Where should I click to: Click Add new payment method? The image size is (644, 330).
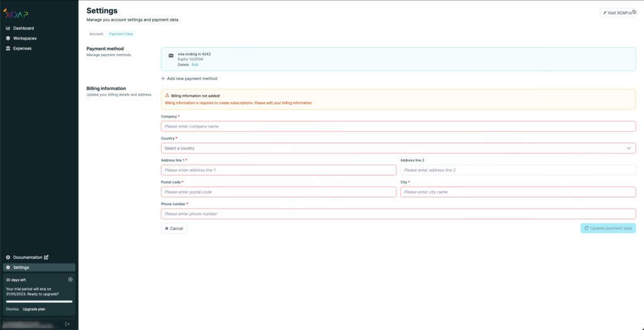point(189,79)
